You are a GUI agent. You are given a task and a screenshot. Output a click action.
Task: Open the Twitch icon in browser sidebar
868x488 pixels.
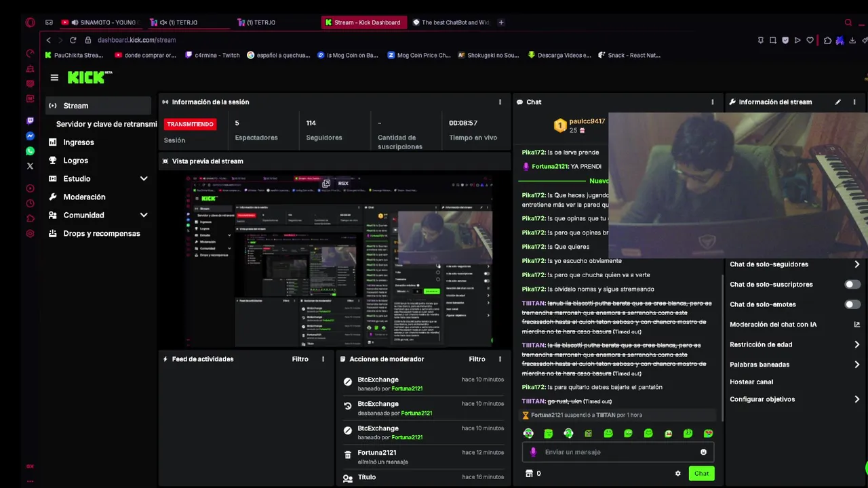(30, 121)
